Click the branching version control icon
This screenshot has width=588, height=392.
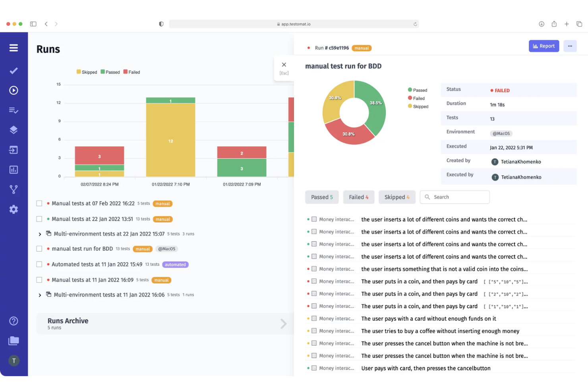click(x=14, y=189)
